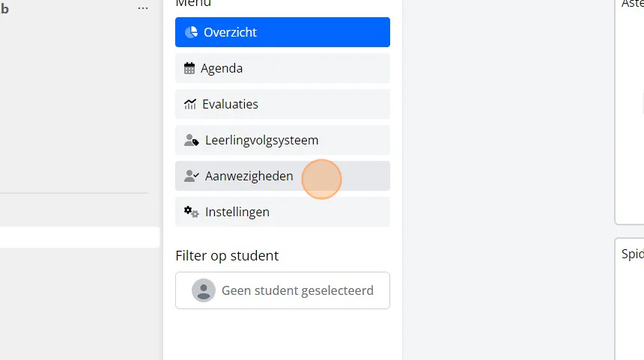644x360 pixels.
Task: Go to the Evaluaties section
Action: (282, 104)
